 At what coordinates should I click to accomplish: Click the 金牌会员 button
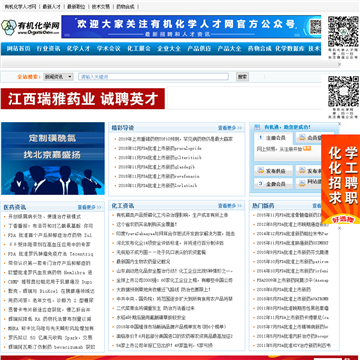274,183
